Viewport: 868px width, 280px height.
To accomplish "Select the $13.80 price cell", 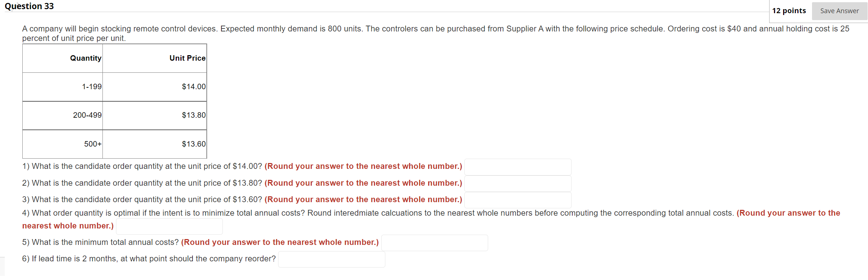I will tap(193, 115).
